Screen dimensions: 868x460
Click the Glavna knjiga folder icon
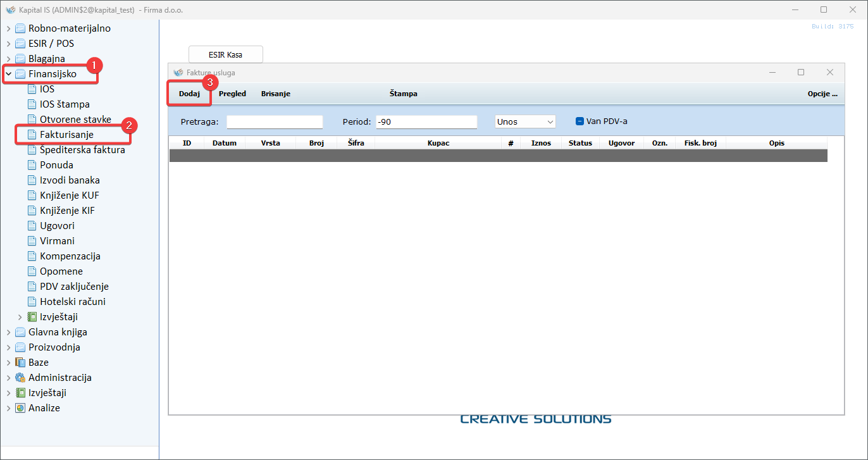[20, 332]
